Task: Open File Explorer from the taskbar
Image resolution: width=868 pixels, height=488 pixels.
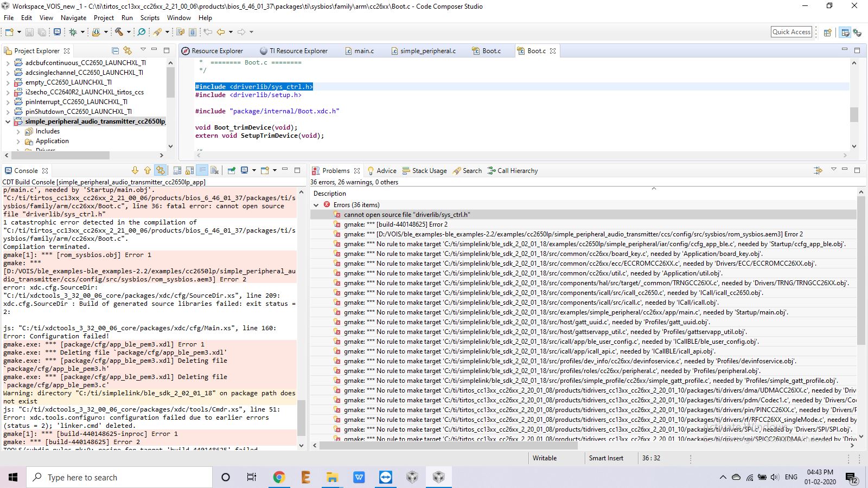Action: click(x=332, y=477)
